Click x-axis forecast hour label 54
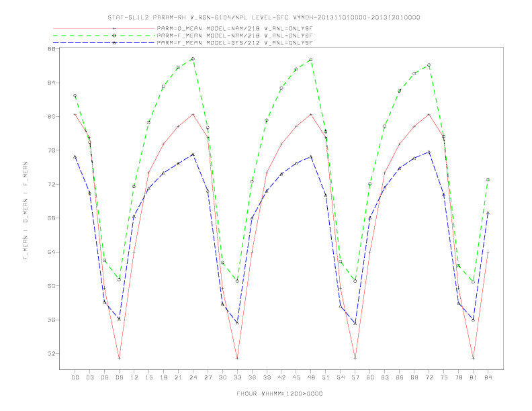 (x=341, y=377)
